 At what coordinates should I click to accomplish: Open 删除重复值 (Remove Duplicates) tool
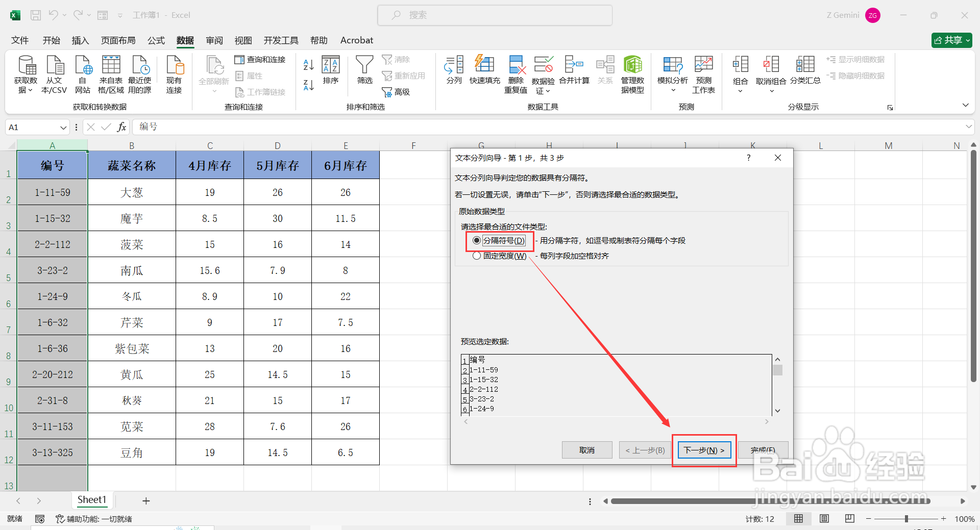coord(516,71)
